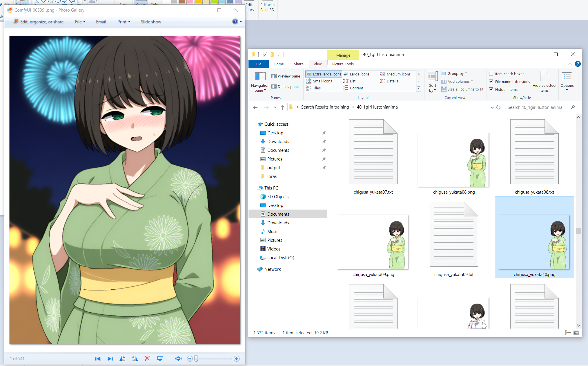Choose List layout

click(349, 81)
